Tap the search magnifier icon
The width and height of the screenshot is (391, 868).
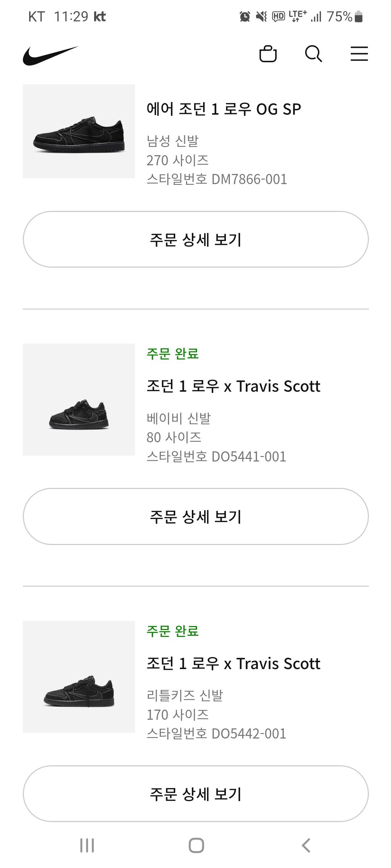313,54
